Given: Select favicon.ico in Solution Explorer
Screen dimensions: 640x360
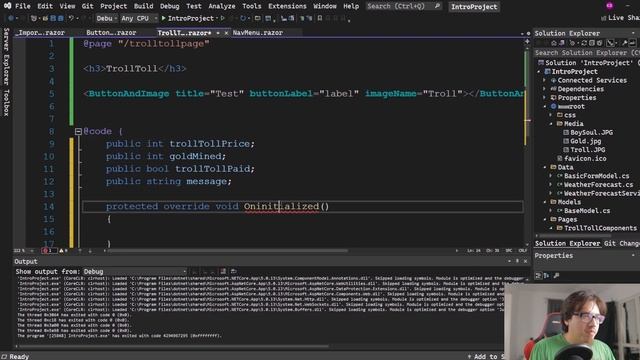Looking at the screenshot, I should click(x=585, y=158).
